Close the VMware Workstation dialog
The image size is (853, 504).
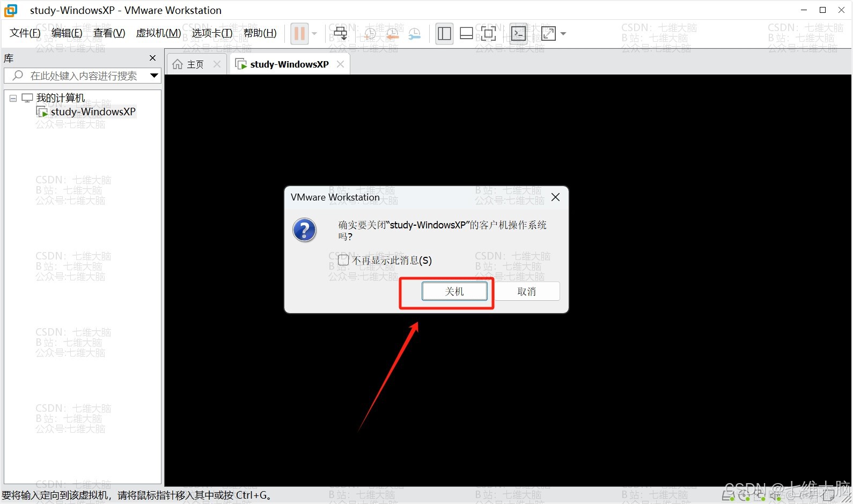tap(556, 197)
